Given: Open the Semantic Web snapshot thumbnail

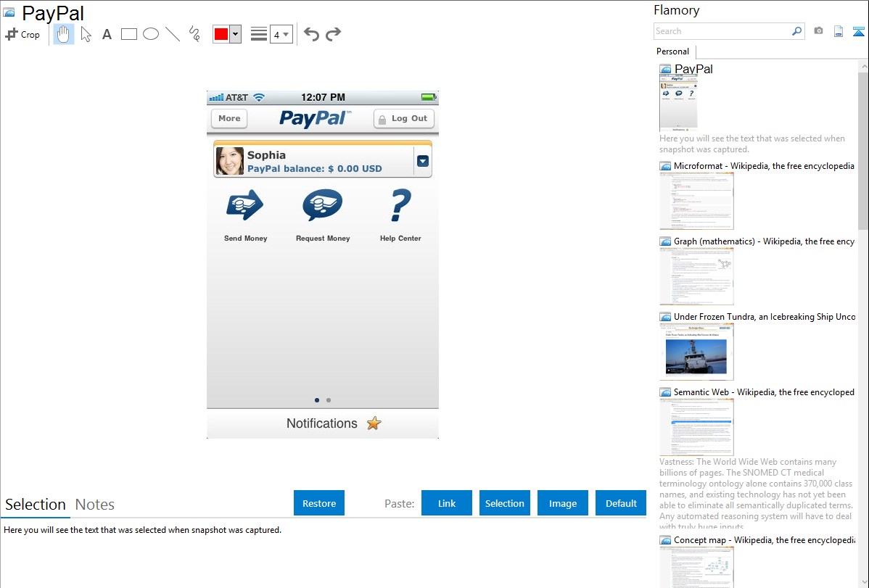Looking at the screenshot, I should (x=696, y=427).
